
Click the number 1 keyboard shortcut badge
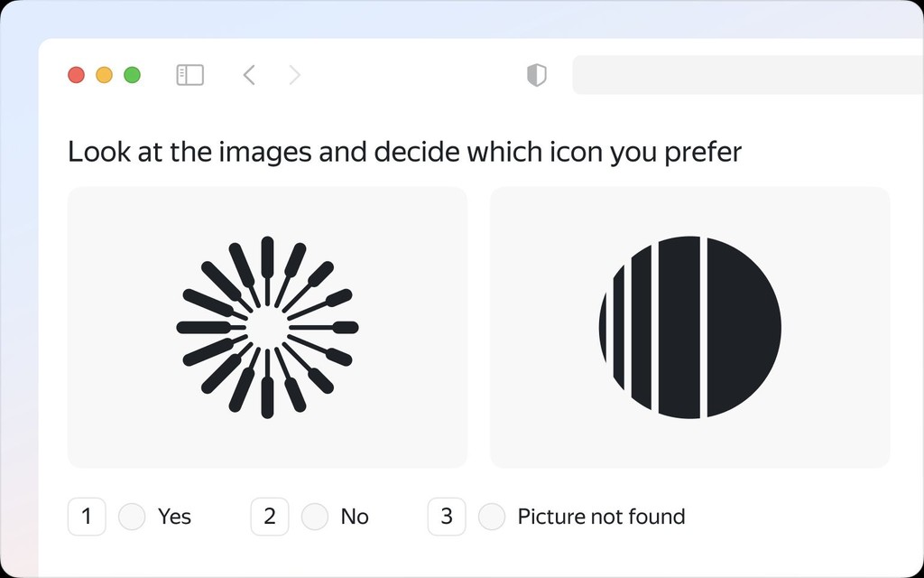click(86, 517)
